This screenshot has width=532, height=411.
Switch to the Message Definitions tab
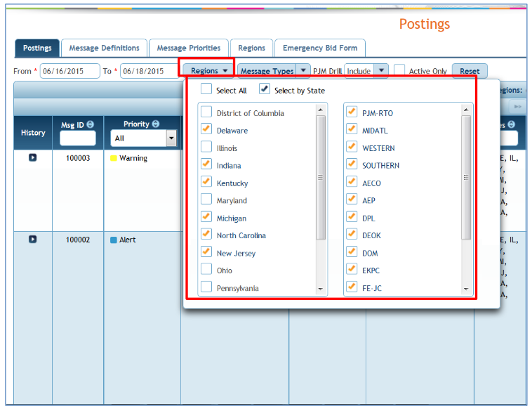click(x=104, y=48)
